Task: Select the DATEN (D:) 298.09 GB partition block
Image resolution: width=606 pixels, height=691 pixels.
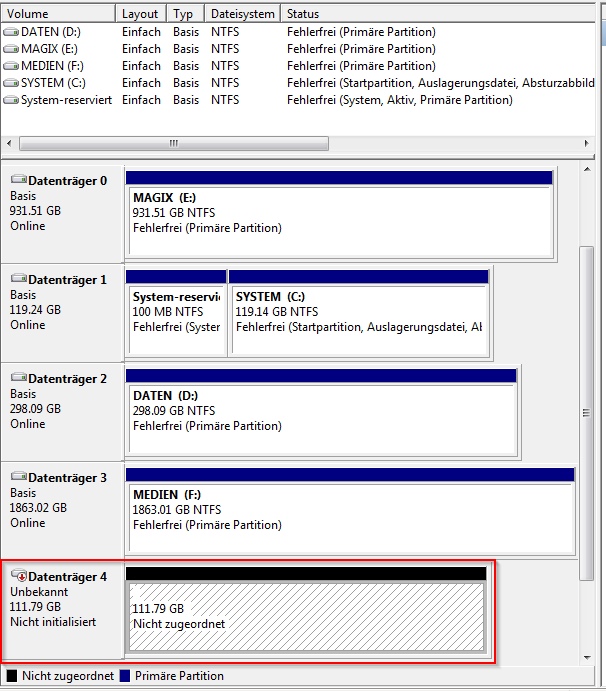Action: [x=321, y=412]
